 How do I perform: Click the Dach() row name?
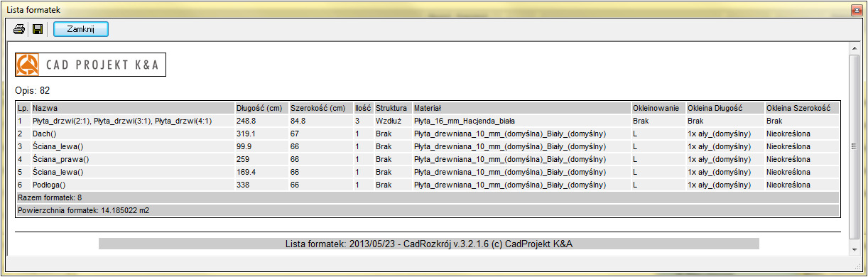point(45,134)
